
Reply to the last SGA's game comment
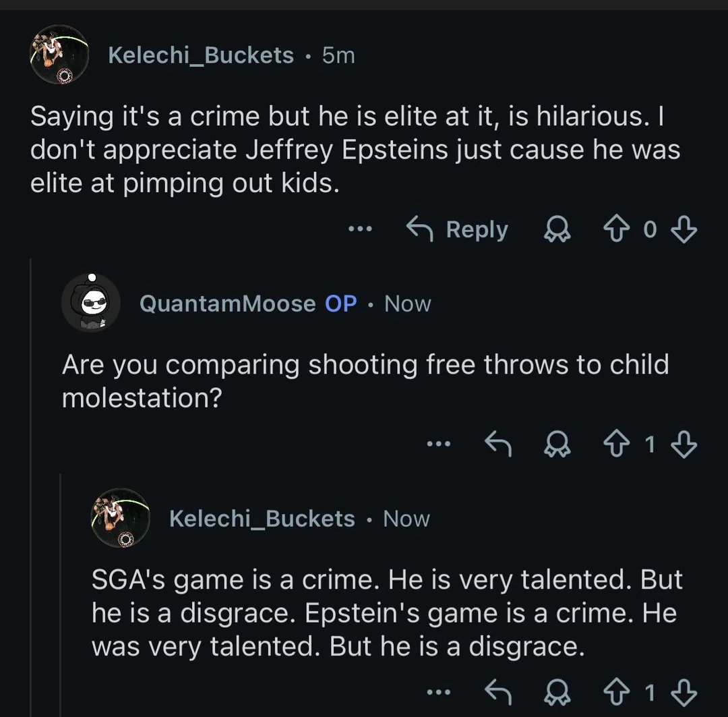(497, 693)
